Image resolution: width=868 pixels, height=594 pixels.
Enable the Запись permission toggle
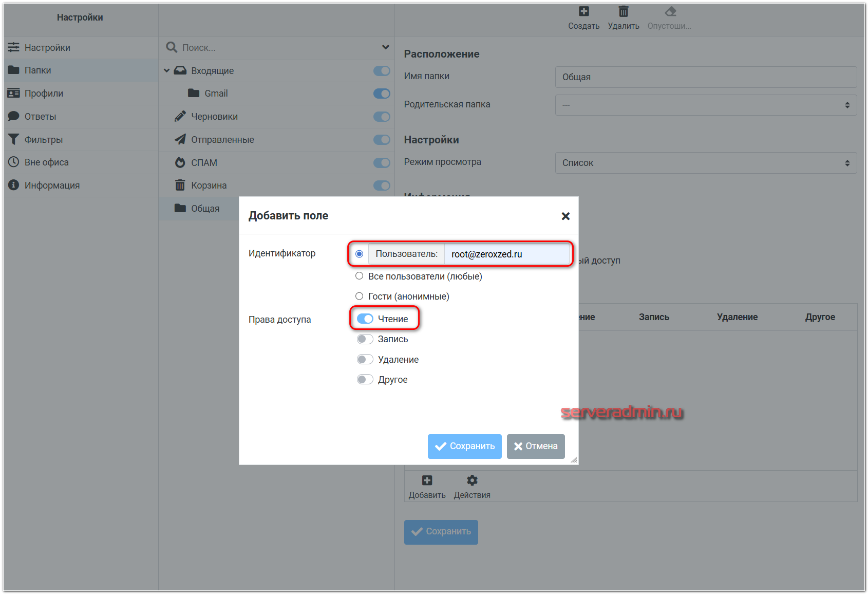(365, 339)
